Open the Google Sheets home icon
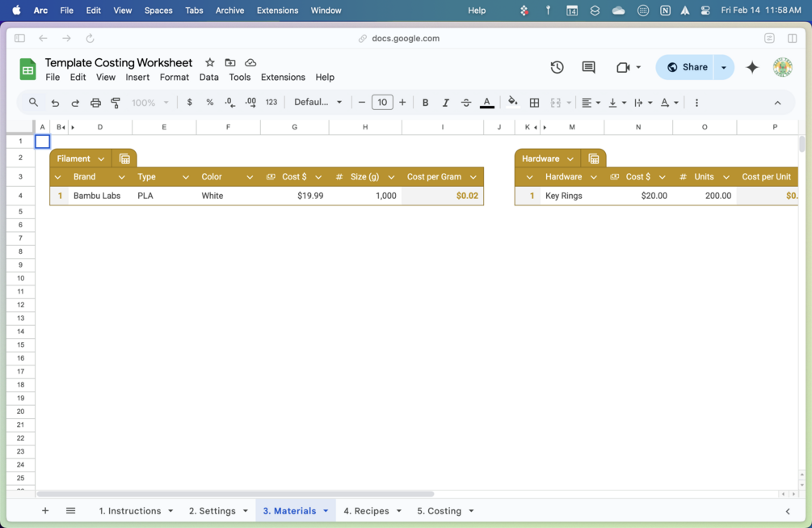 pyautogui.click(x=27, y=70)
